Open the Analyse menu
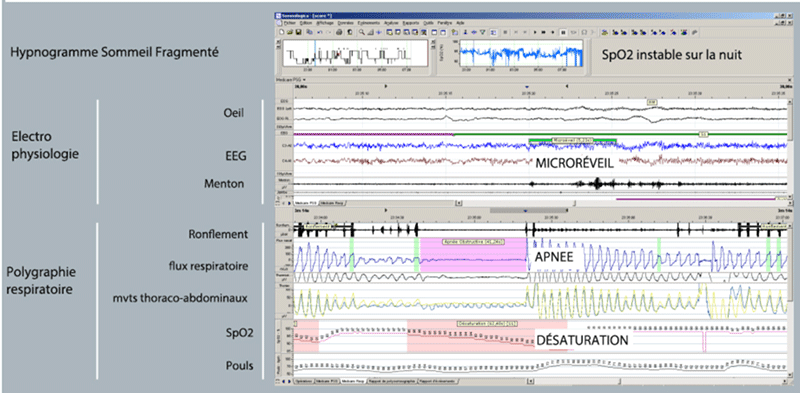 391,23
